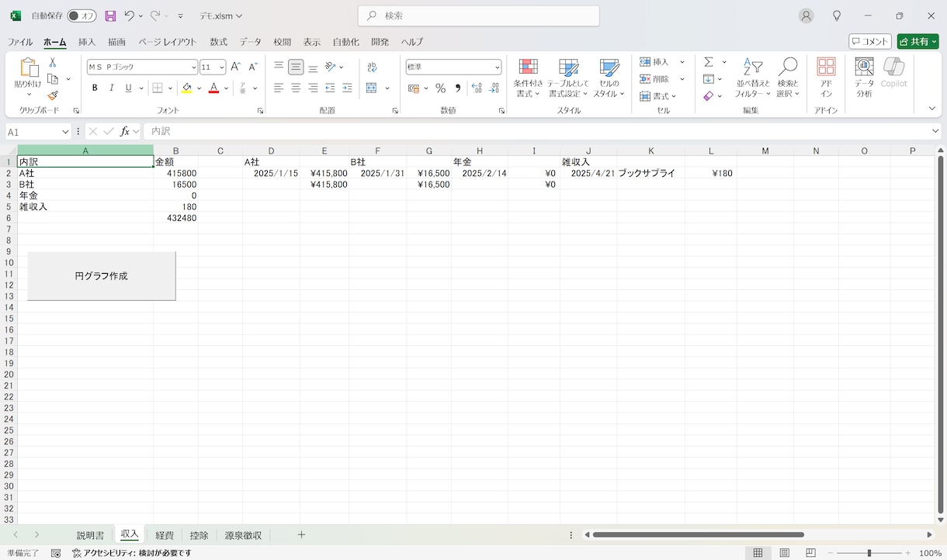Toggle Underline formatting

tap(129, 88)
